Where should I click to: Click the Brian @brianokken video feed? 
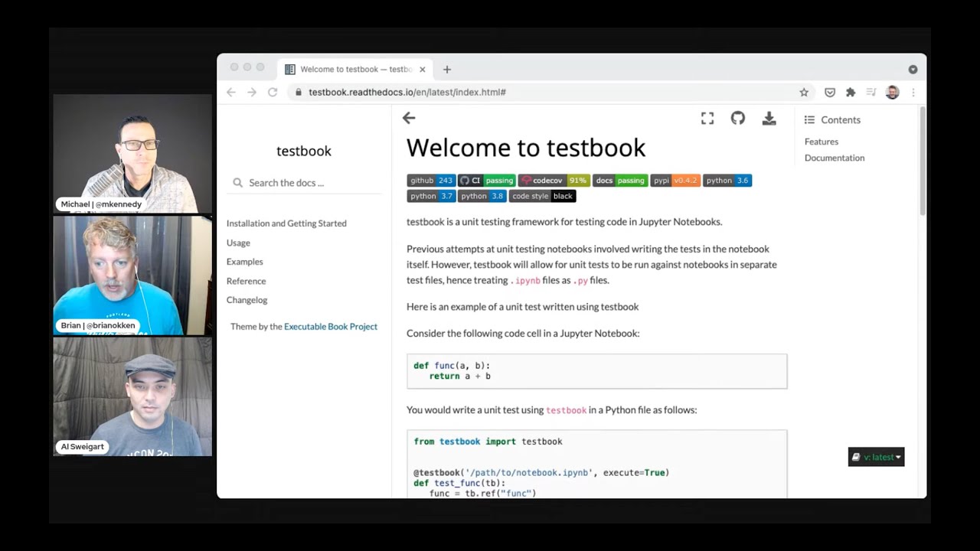point(132,275)
